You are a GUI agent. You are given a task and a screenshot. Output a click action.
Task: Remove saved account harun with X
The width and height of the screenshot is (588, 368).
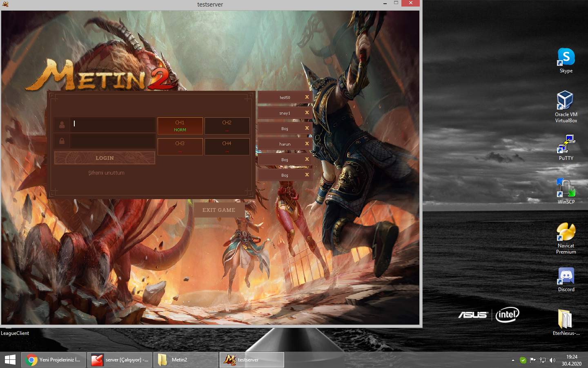tap(307, 144)
